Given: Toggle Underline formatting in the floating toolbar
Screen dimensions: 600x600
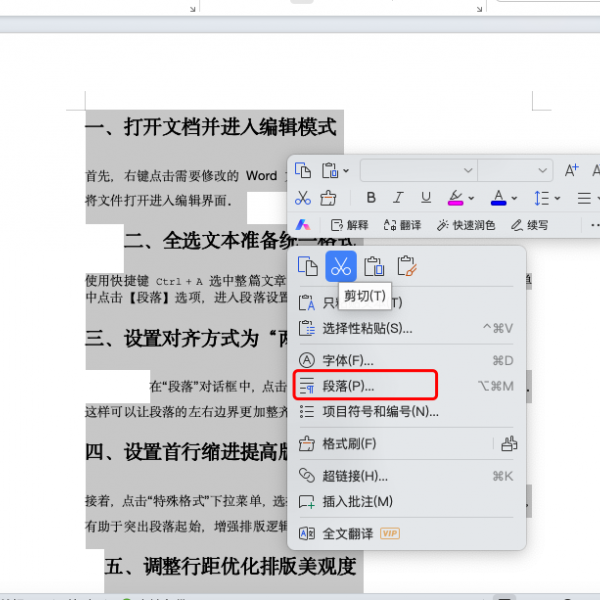Looking at the screenshot, I should tap(426, 198).
